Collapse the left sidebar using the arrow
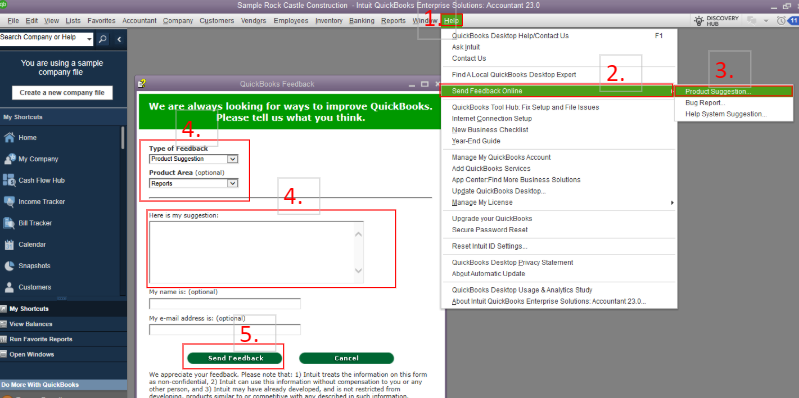The width and height of the screenshot is (799, 398). (x=119, y=39)
